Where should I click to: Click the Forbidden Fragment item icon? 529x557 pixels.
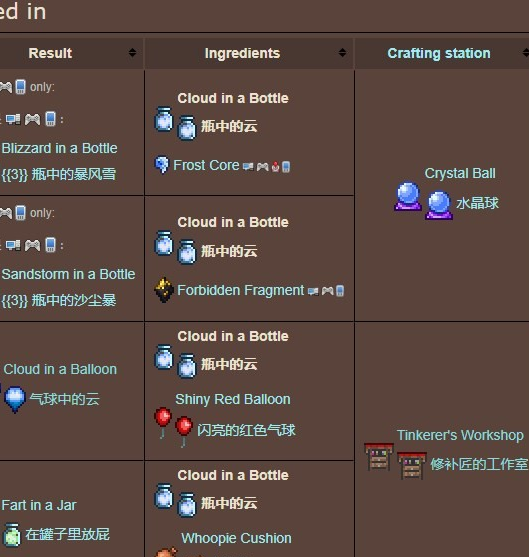coord(164,290)
